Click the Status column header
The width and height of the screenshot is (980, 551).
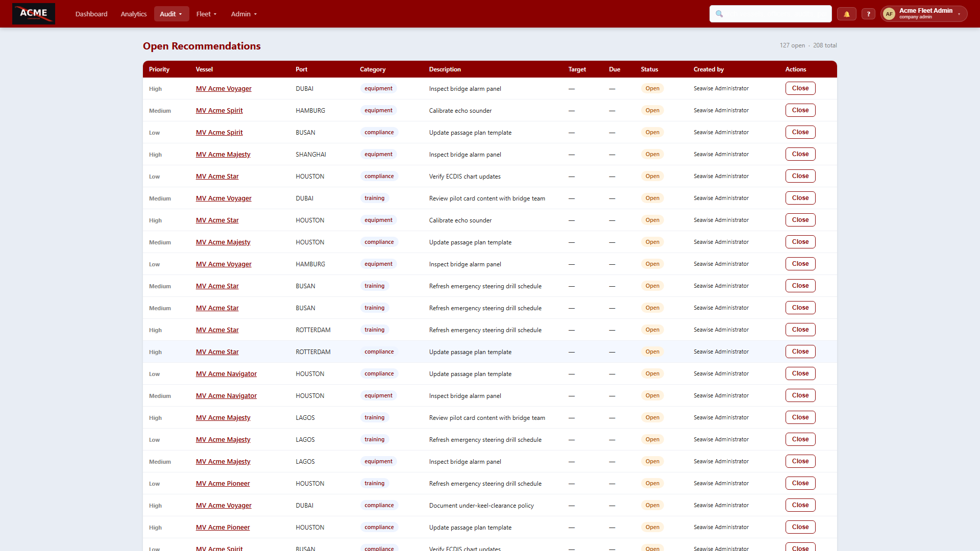click(649, 69)
